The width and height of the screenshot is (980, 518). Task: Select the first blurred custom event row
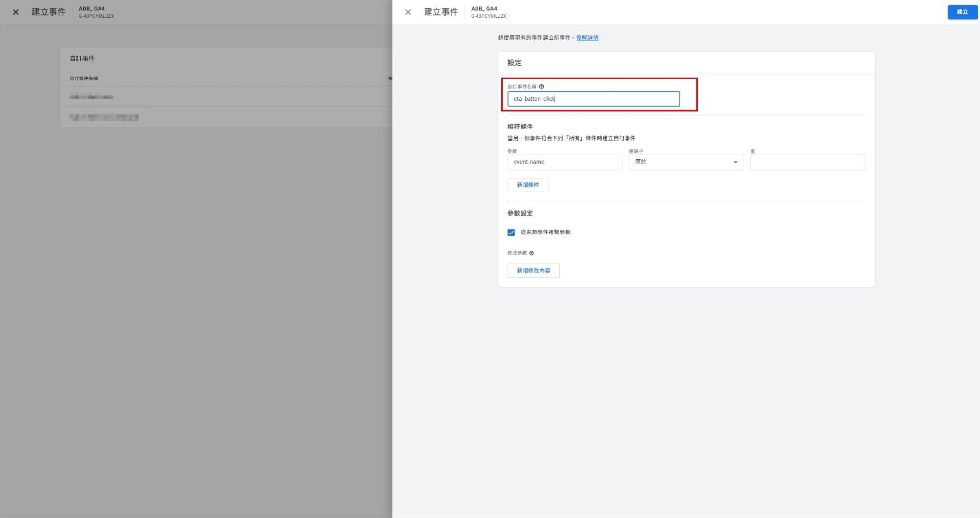pyautogui.click(x=226, y=97)
